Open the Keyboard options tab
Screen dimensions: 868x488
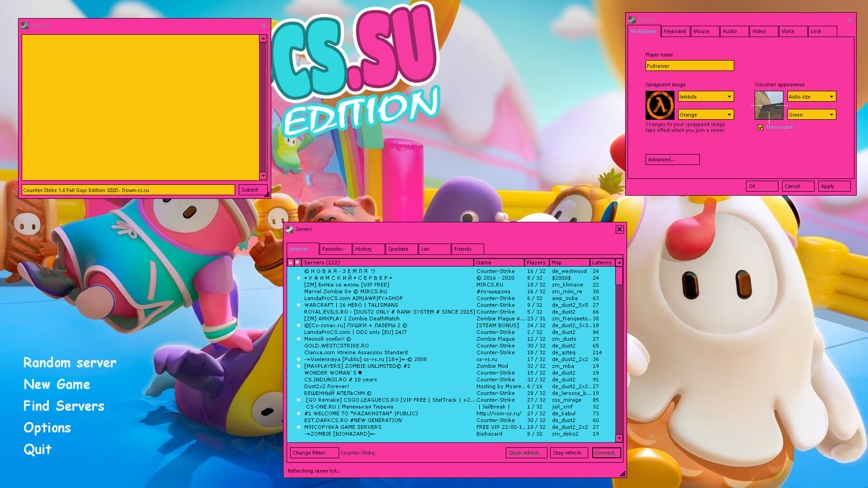pyautogui.click(x=675, y=31)
